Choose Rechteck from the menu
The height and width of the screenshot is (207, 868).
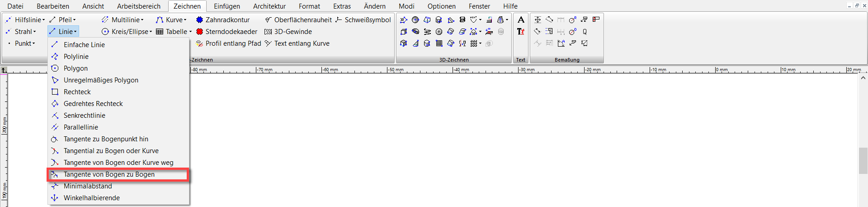coord(118,91)
